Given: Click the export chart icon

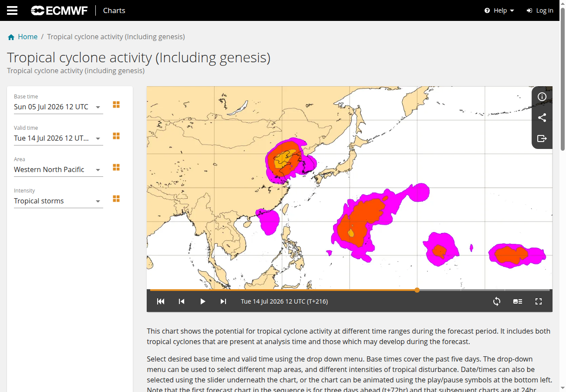Looking at the screenshot, I should pos(542,139).
